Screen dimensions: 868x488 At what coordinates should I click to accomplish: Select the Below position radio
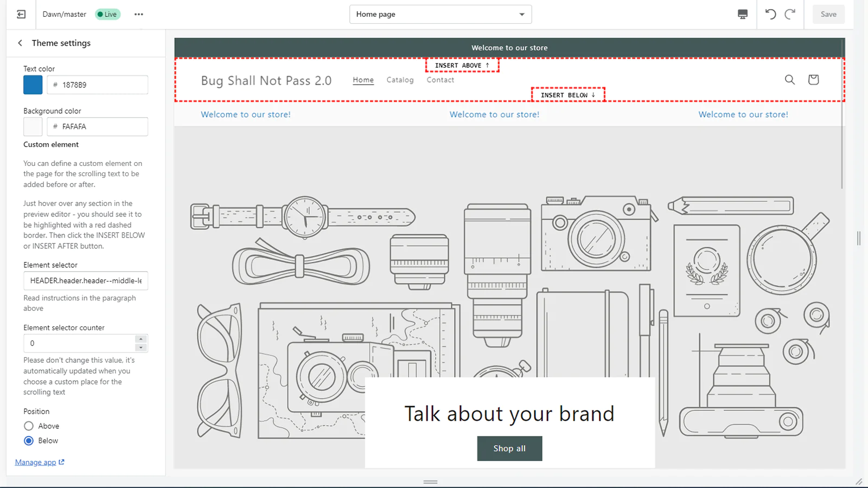pyautogui.click(x=29, y=441)
